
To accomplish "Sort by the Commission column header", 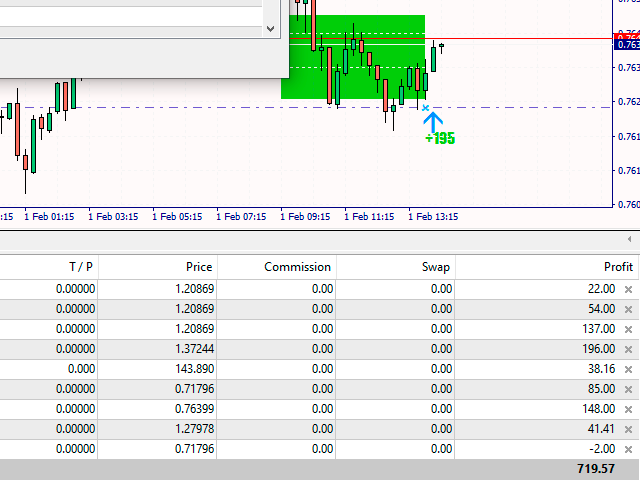I will click(276, 267).
